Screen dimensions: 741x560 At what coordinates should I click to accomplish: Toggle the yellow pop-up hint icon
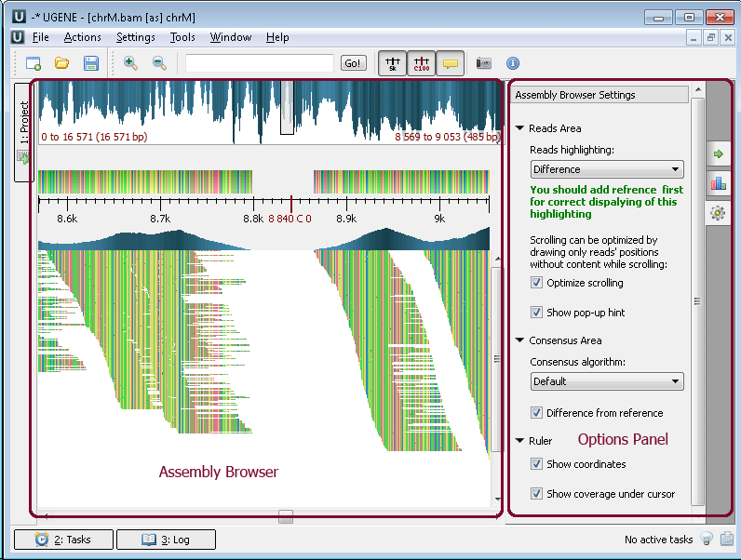pos(451,63)
